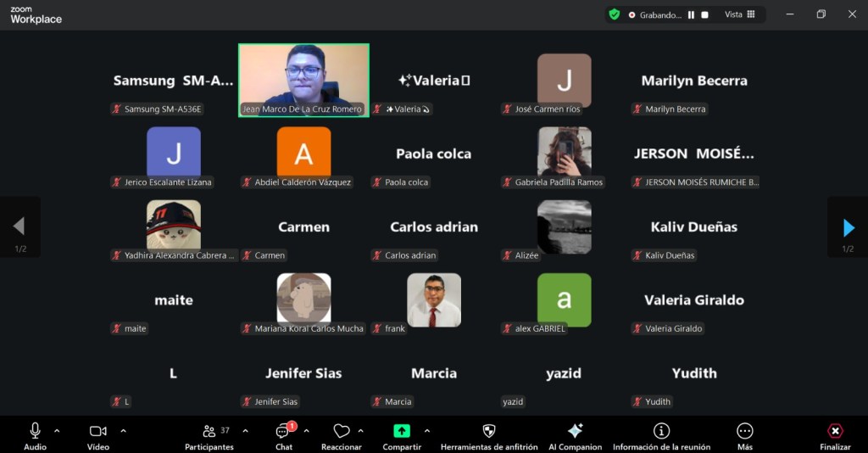This screenshot has width=868, height=453.
Task: Expand the Video options chevron
Action: (123, 431)
